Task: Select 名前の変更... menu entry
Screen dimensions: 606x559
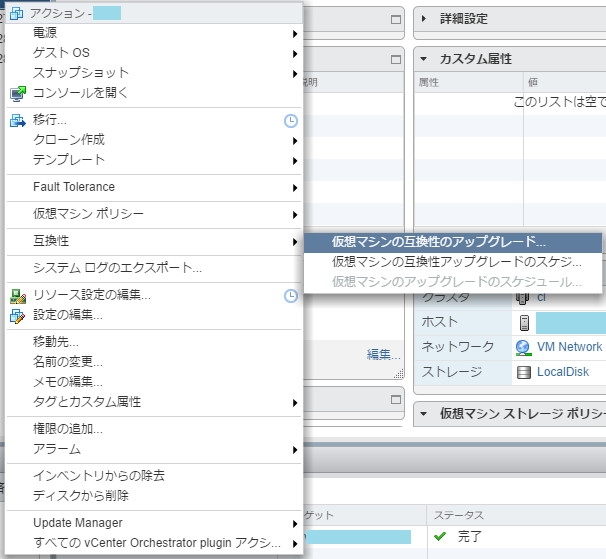Action: coord(154,362)
